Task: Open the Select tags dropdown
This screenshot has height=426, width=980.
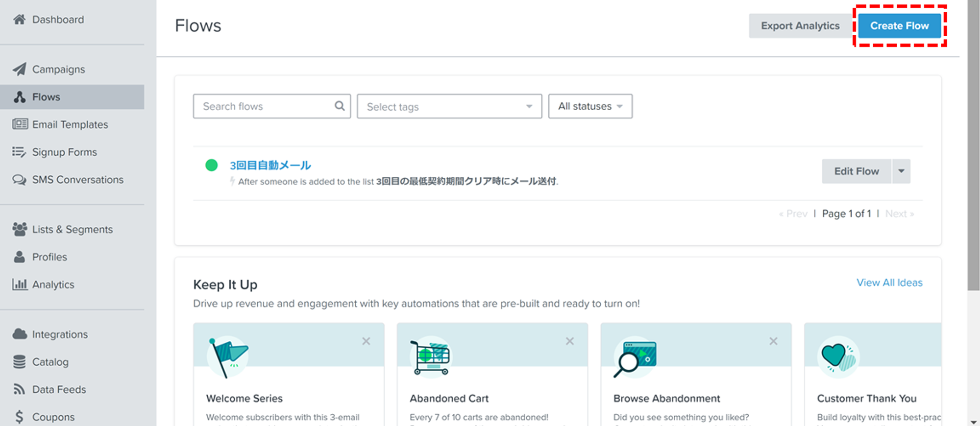Action: 449,106
